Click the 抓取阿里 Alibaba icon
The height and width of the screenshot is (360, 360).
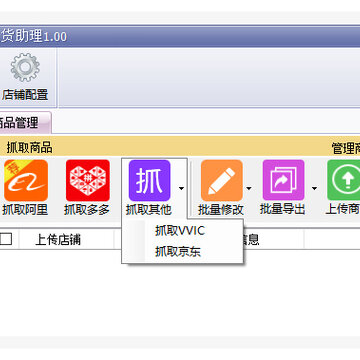(26, 180)
